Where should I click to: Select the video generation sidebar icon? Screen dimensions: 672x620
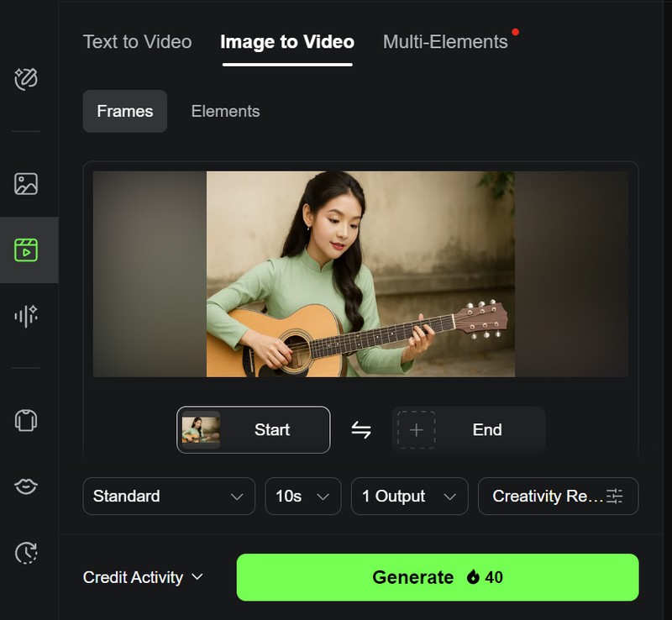tap(26, 250)
